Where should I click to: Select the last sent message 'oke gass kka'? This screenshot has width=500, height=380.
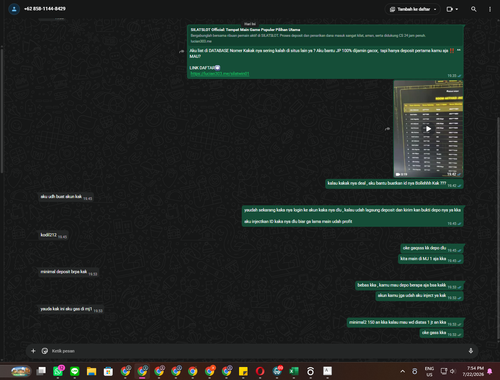[442, 333]
